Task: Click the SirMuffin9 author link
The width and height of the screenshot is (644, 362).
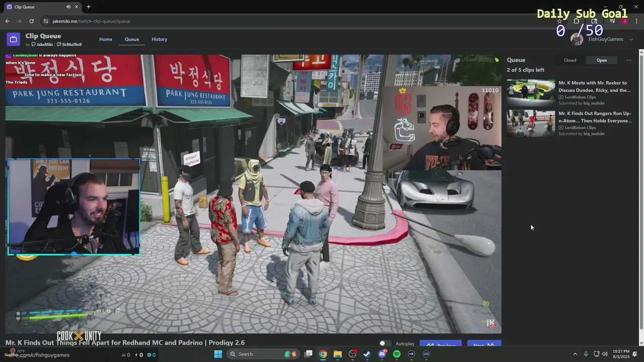Action: click(69, 45)
